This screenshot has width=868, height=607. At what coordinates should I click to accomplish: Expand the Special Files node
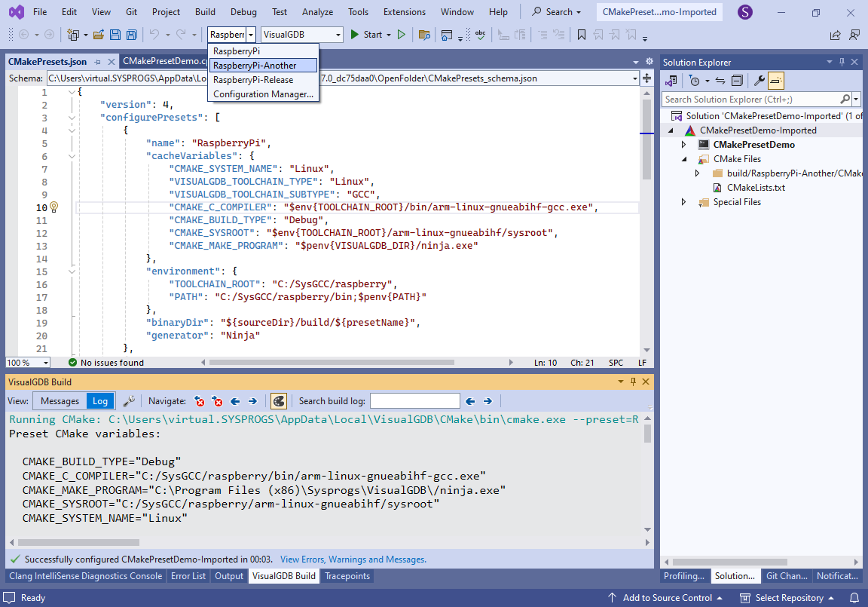pyautogui.click(x=683, y=202)
